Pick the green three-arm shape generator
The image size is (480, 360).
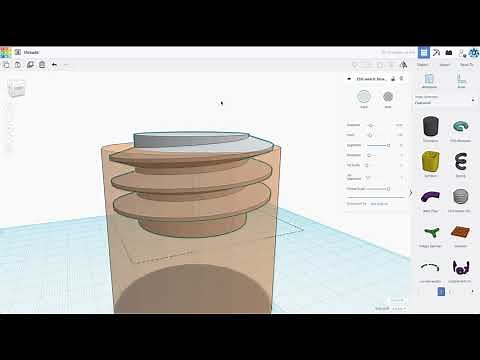pos(431,232)
